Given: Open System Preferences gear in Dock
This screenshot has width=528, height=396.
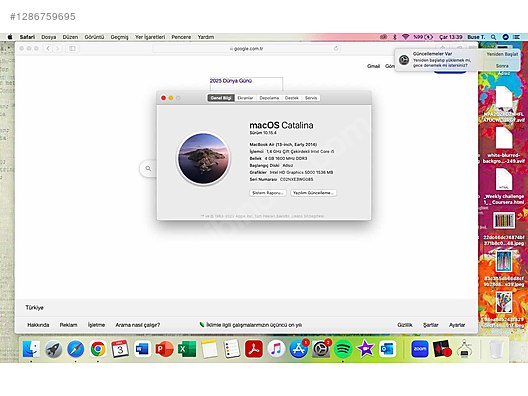Looking at the screenshot, I should click(321, 349).
